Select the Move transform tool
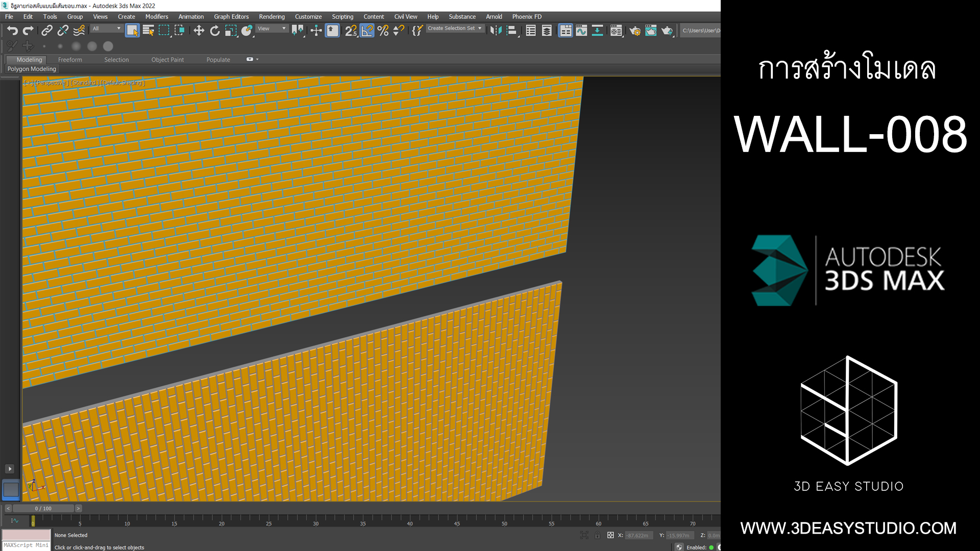Viewport: 980px width, 551px height. pyautogui.click(x=199, y=31)
